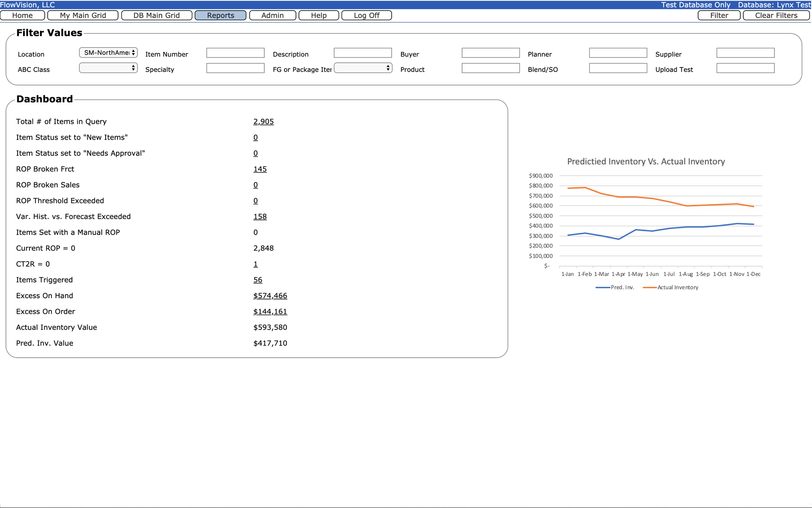Image resolution: width=812 pixels, height=508 pixels.
Task: Click inside the Item Number field
Action: pos(235,53)
